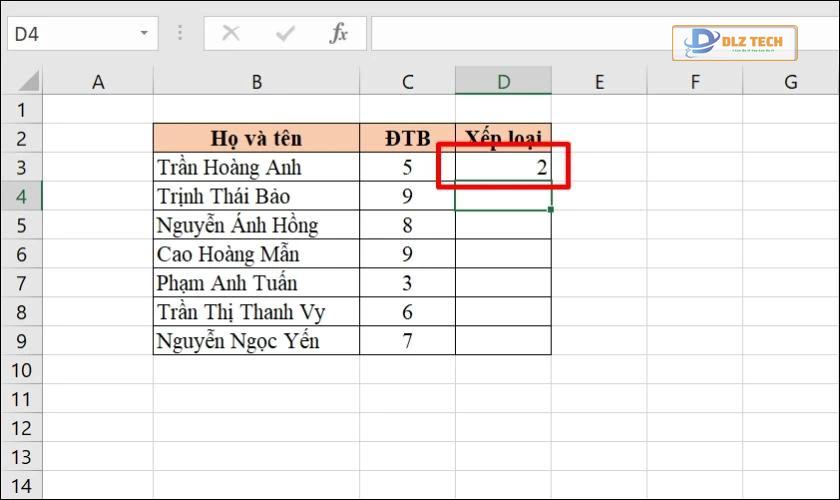Click ĐTB score 3 for Phạm Anh Tuấn
840x500 pixels.
click(408, 283)
